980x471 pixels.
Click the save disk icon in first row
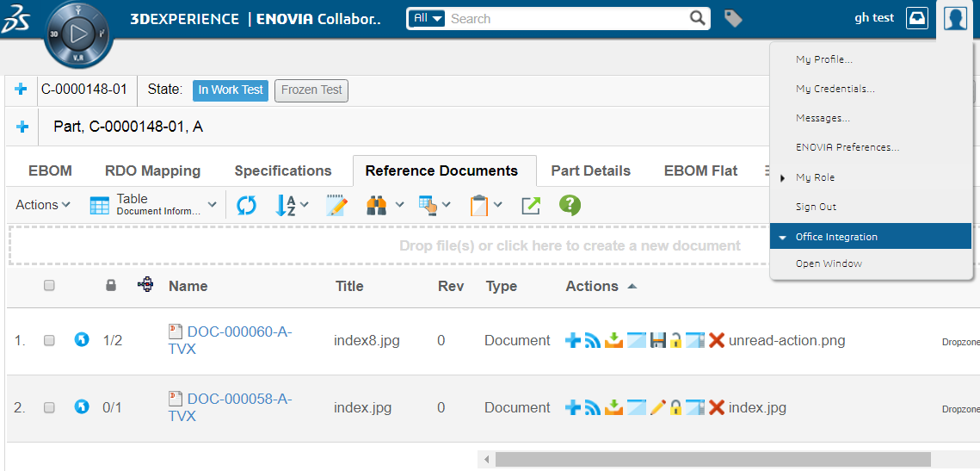coord(657,341)
